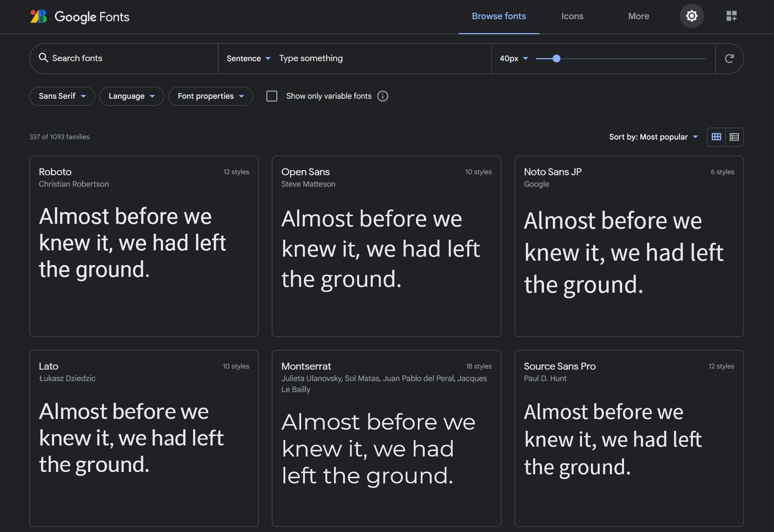Click 'Google' under Noto Sans JP

(x=536, y=184)
